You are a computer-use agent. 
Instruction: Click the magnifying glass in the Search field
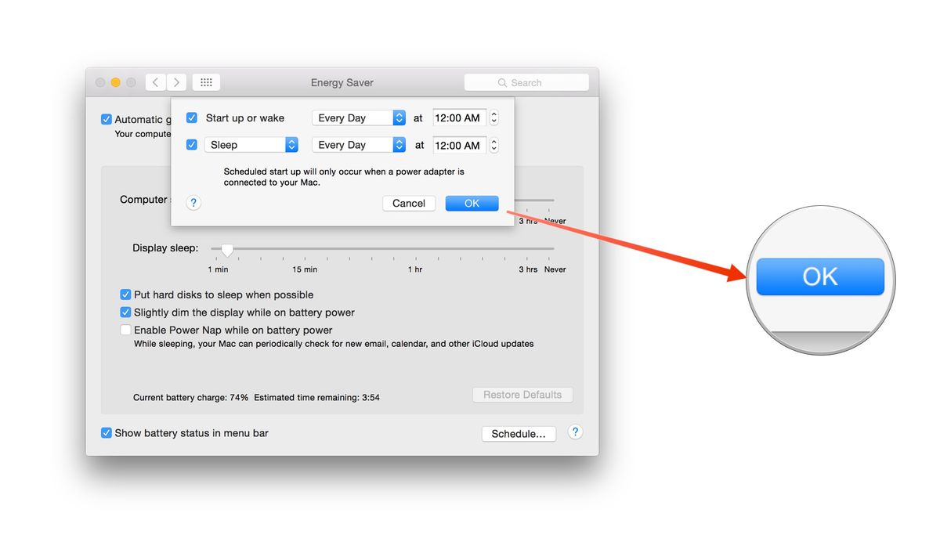point(502,82)
